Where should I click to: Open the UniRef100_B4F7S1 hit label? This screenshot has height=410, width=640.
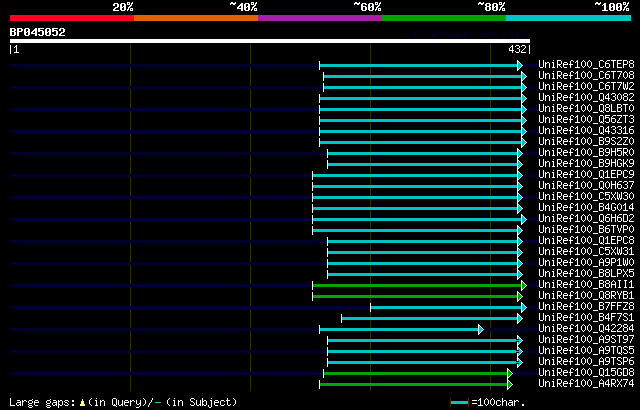tap(586, 317)
